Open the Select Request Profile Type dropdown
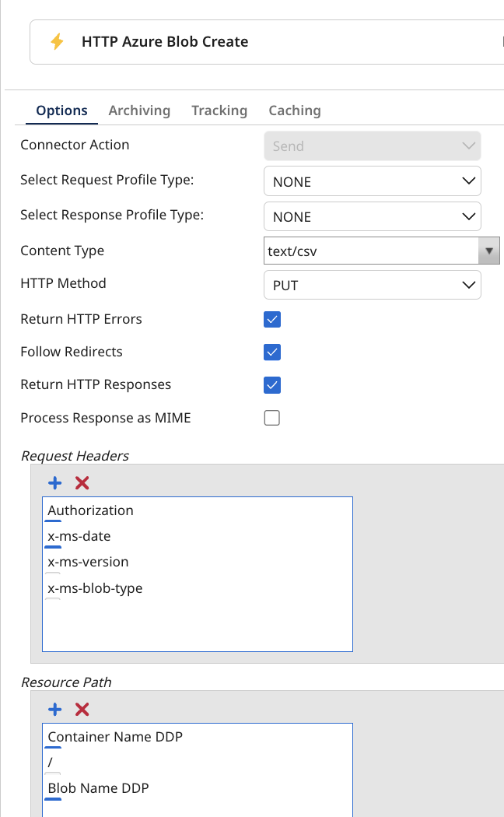 point(467,181)
